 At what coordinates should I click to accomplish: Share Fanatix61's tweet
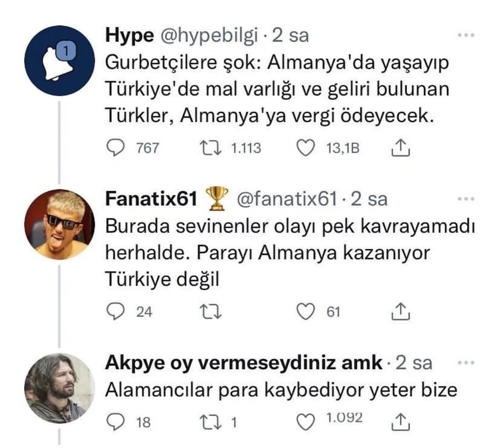(x=399, y=312)
